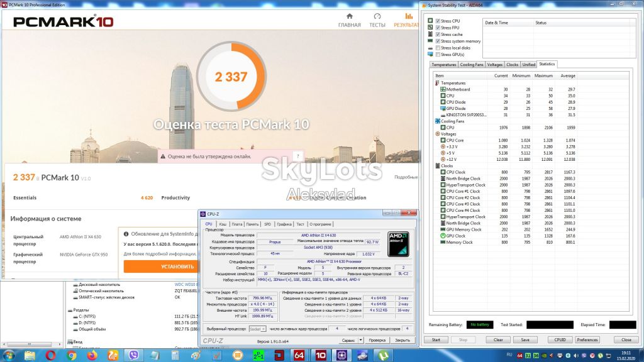This screenshot has width=644, height=362.
Task: Click the Save button in AIDA64
Action: tap(525, 340)
